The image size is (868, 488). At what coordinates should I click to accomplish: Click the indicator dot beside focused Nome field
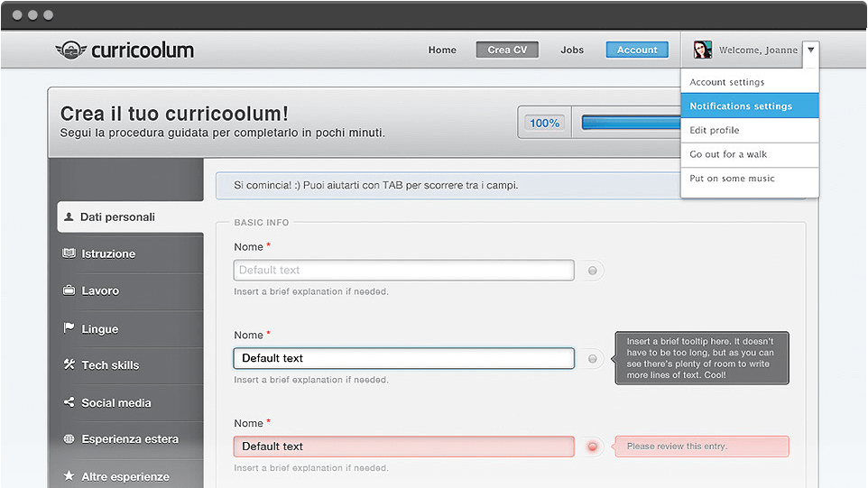click(592, 359)
